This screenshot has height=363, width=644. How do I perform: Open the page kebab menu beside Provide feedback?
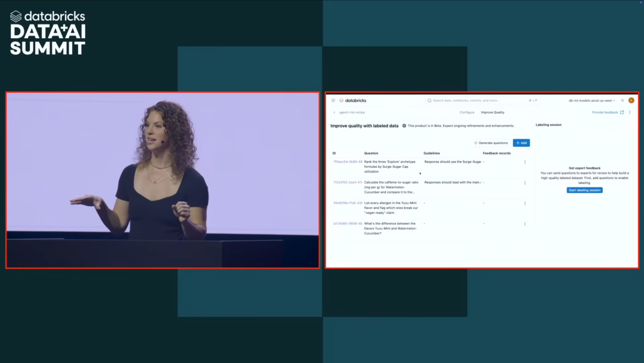pos(630,112)
